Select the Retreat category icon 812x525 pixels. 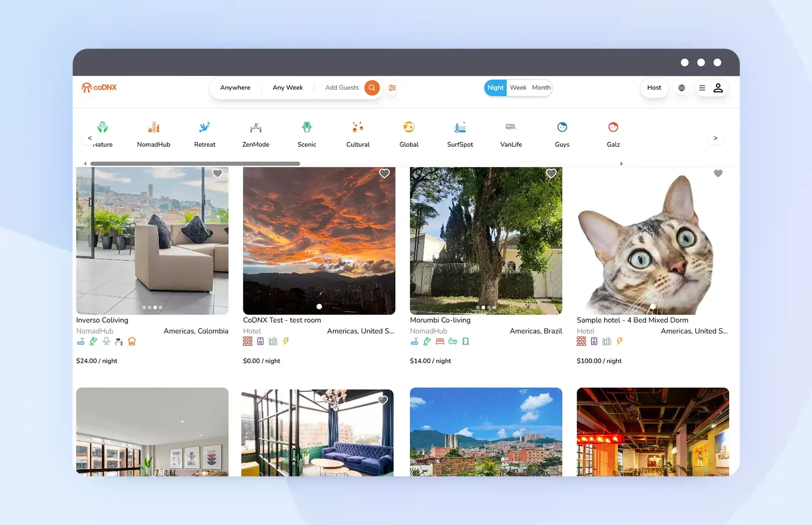point(205,127)
